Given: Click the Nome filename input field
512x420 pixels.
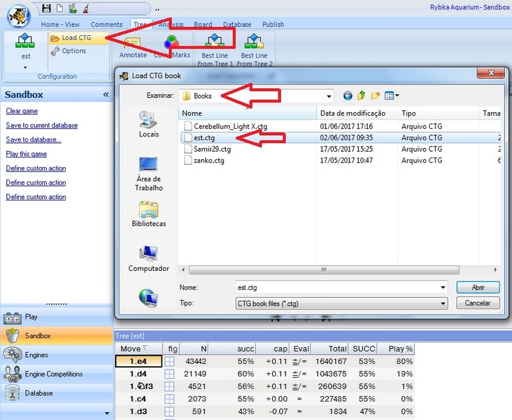Looking at the screenshot, I should coord(337,287).
